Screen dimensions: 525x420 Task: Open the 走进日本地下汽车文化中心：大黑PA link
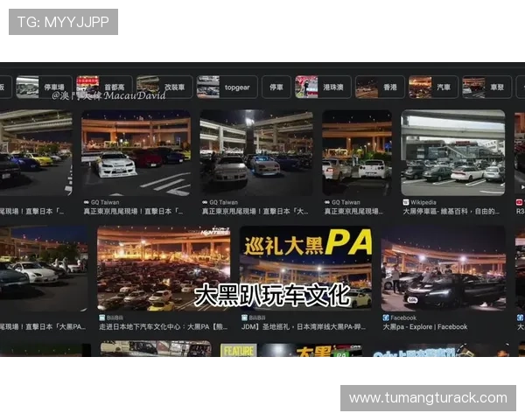(164, 327)
